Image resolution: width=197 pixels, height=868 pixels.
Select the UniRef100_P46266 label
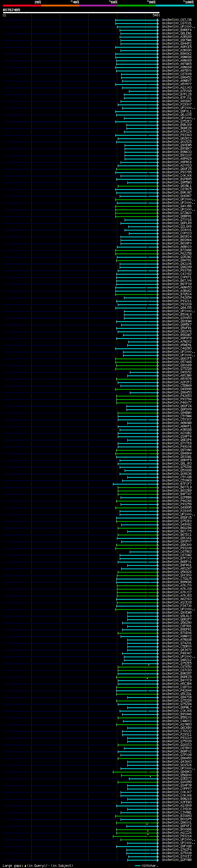tap(177, 501)
